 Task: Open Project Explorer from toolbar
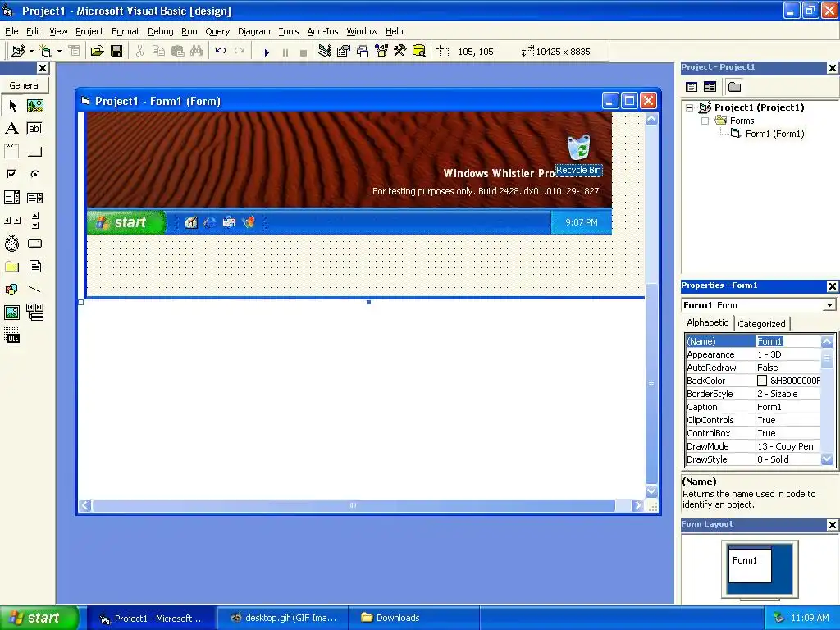tap(325, 52)
